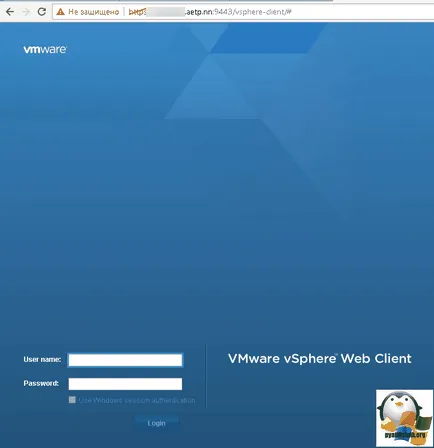Click the vmware logo
The width and height of the screenshot is (434, 448).
tap(45, 50)
